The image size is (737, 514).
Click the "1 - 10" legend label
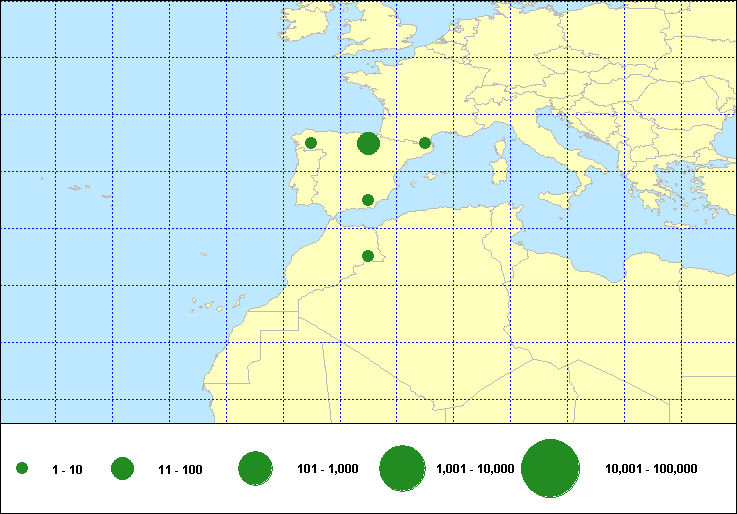pos(67,469)
